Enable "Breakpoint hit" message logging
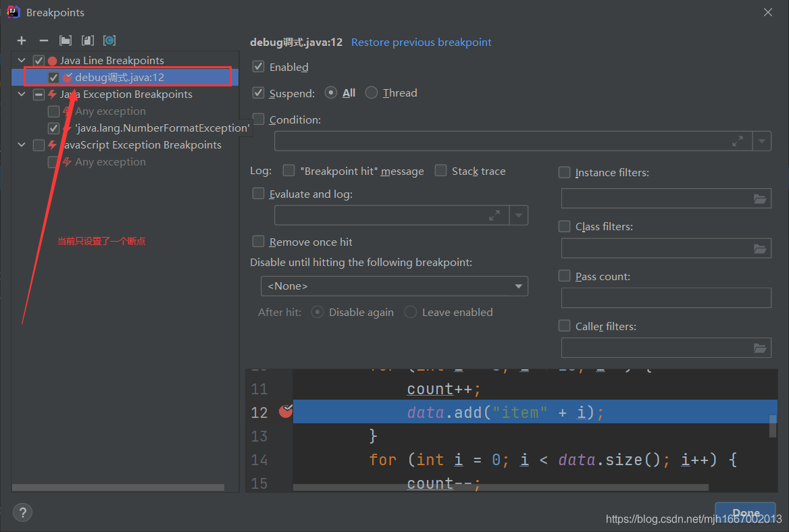Viewport: 789px width, 532px height. point(288,170)
